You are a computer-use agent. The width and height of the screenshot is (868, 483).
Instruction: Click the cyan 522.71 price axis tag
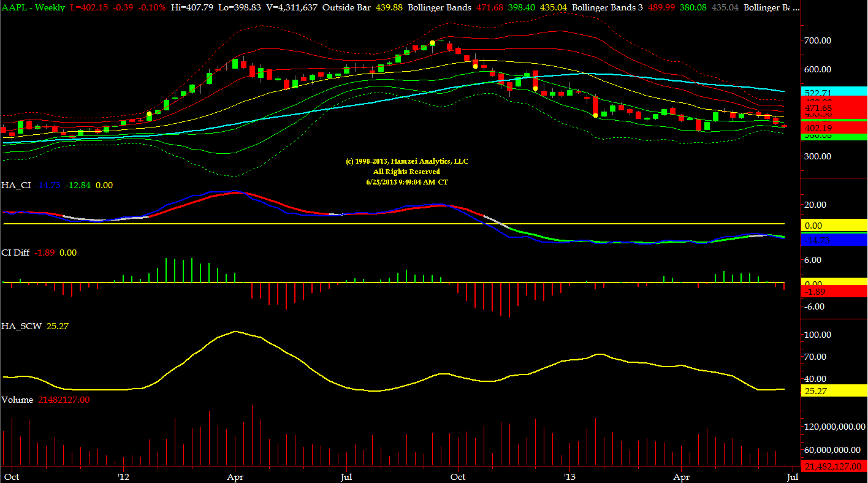pyautogui.click(x=834, y=92)
